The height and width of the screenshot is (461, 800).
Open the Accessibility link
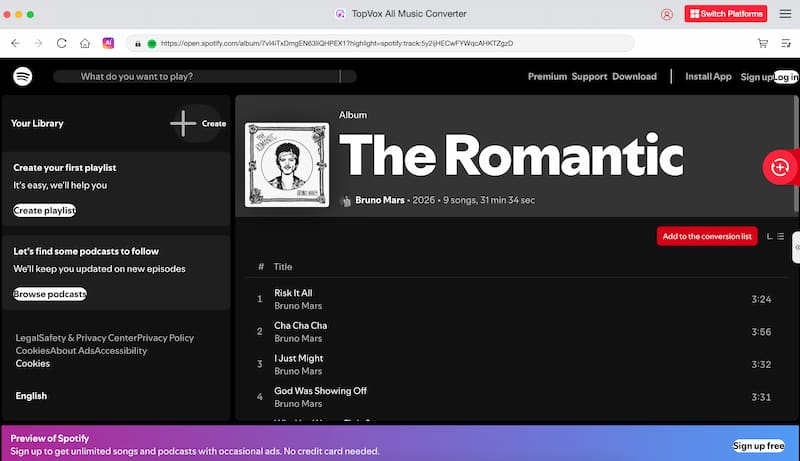click(x=120, y=351)
